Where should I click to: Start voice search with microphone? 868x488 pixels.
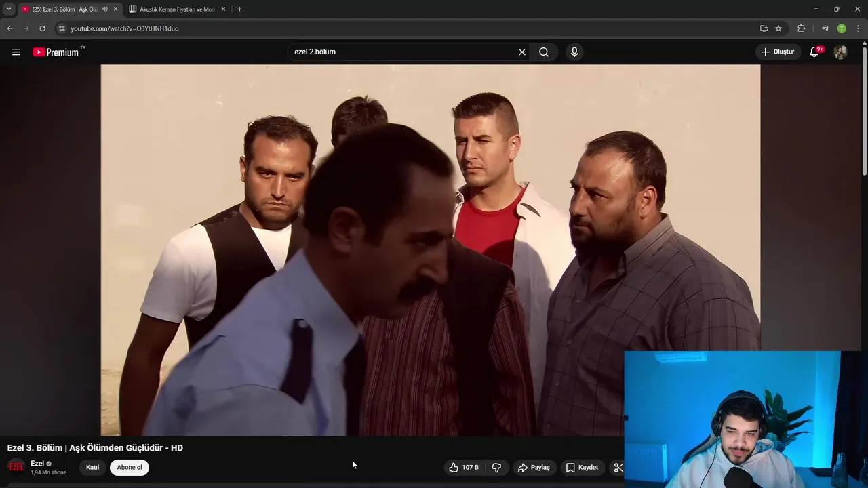point(574,52)
